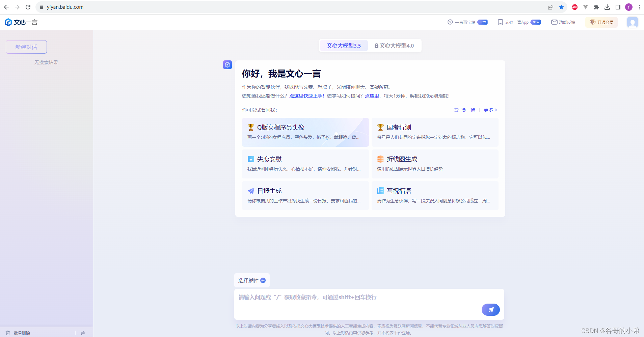Image resolution: width=644 pixels, height=337 pixels.
Task: Open browser downloads icon
Action: tap(607, 7)
